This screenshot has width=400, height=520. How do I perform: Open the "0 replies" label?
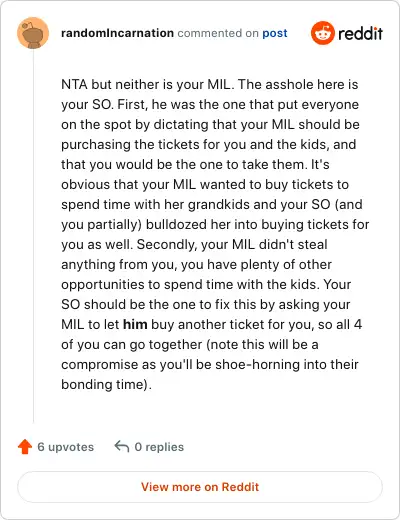click(x=159, y=447)
